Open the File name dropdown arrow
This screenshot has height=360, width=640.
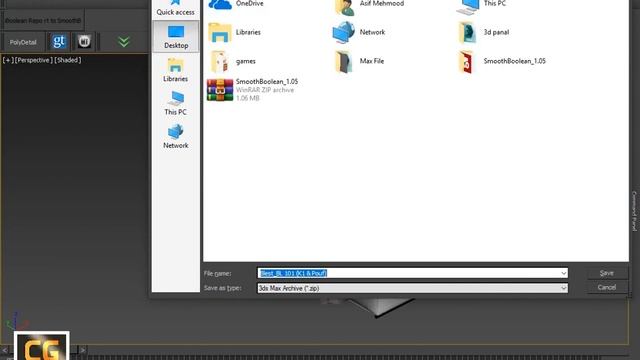(564, 273)
